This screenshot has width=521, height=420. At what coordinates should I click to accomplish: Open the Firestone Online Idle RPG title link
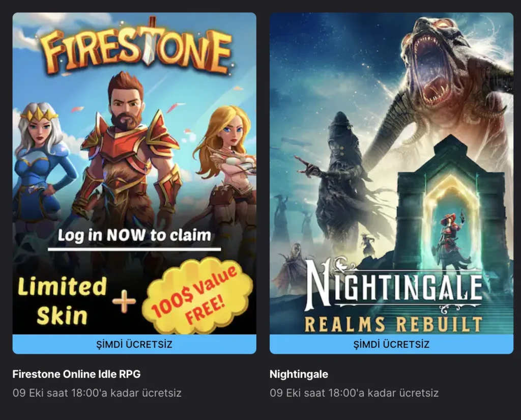click(x=76, y=374)
